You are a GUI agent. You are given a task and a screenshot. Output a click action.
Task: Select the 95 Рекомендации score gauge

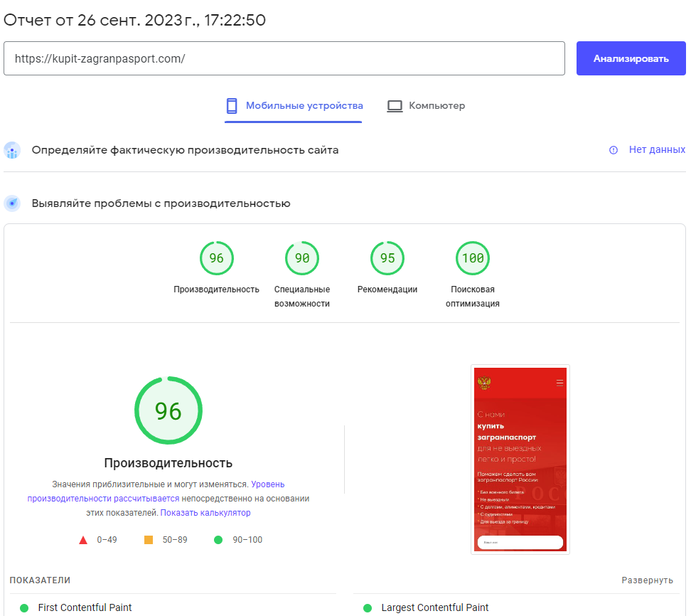click(387, 258)
